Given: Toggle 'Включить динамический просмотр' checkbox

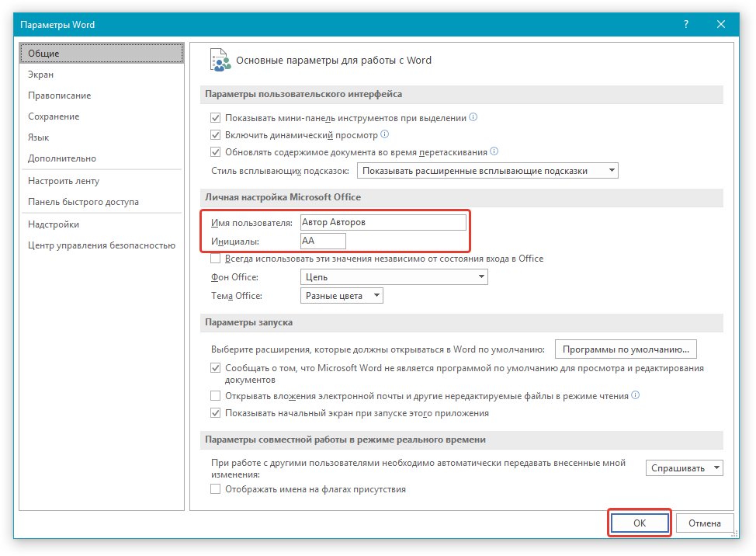Looking at the screenshot, I should pyautogui.click(x=216, y=135).
